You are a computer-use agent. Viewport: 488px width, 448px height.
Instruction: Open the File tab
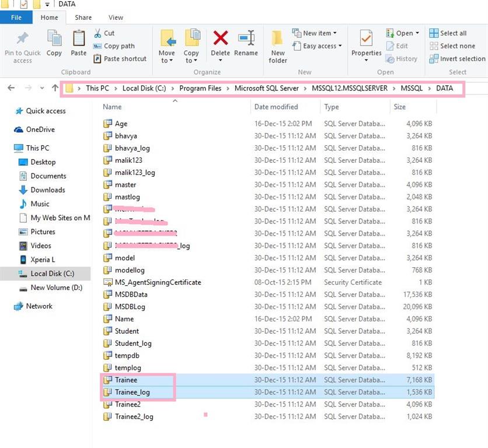coord(16,17)
